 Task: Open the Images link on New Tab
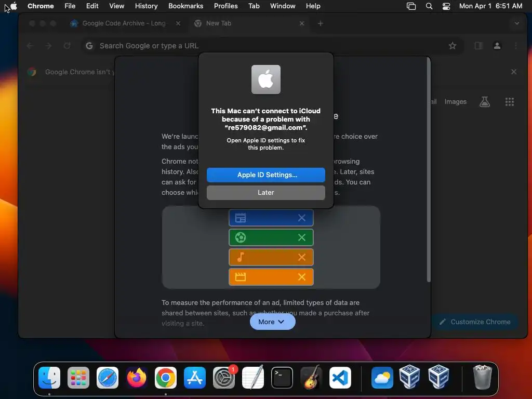click(455, 102)
